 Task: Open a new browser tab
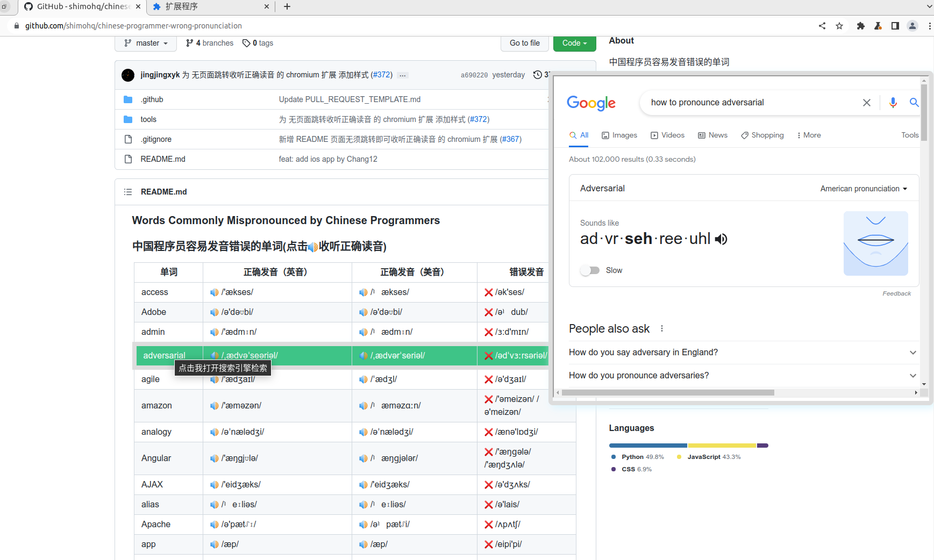[x=287, y=6]
